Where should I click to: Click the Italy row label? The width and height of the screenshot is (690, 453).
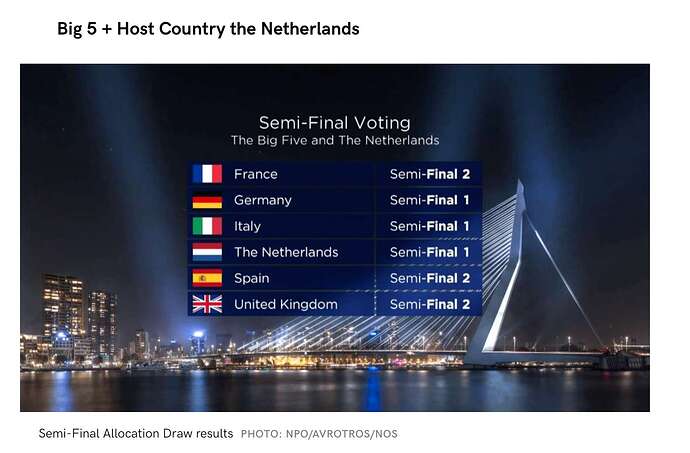247,226
